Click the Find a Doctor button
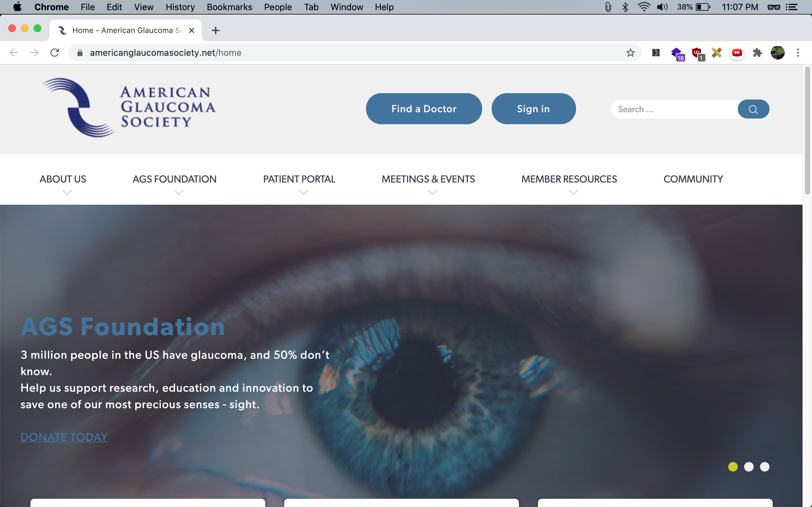The width and height of the screenshot is (812, 507). (423, 109)
